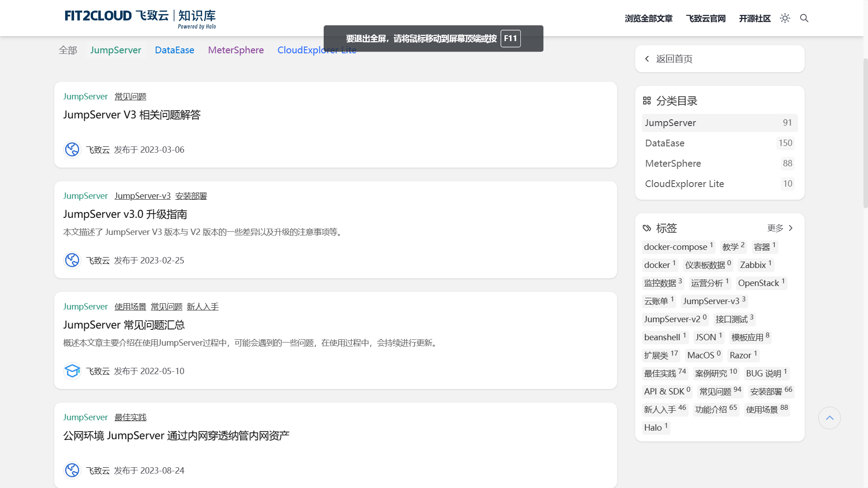
Task: Click author avatar on 内网穿透 post
Action: point(72,470)
